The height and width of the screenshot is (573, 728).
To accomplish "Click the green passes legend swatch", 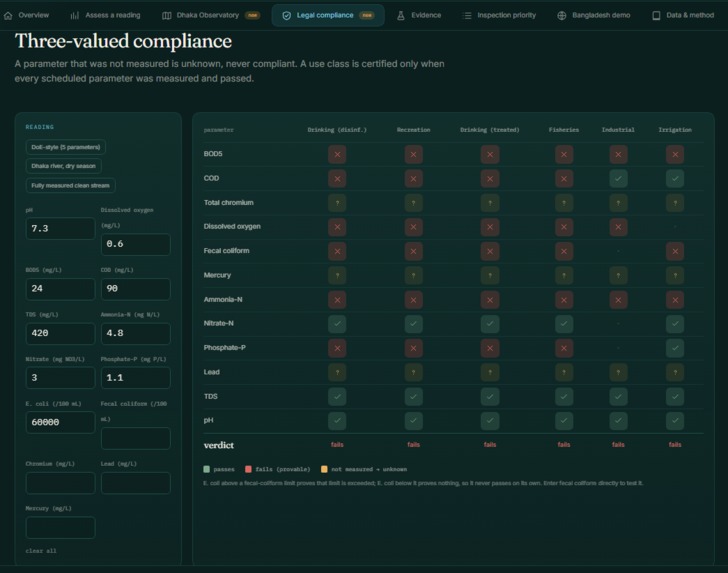I will (207, 469).
